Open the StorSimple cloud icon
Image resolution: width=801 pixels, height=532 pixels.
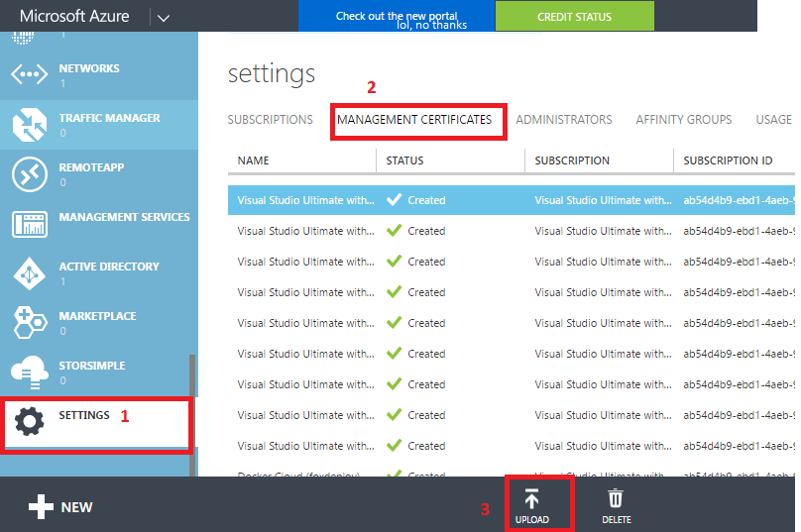(x=30, y=372)
